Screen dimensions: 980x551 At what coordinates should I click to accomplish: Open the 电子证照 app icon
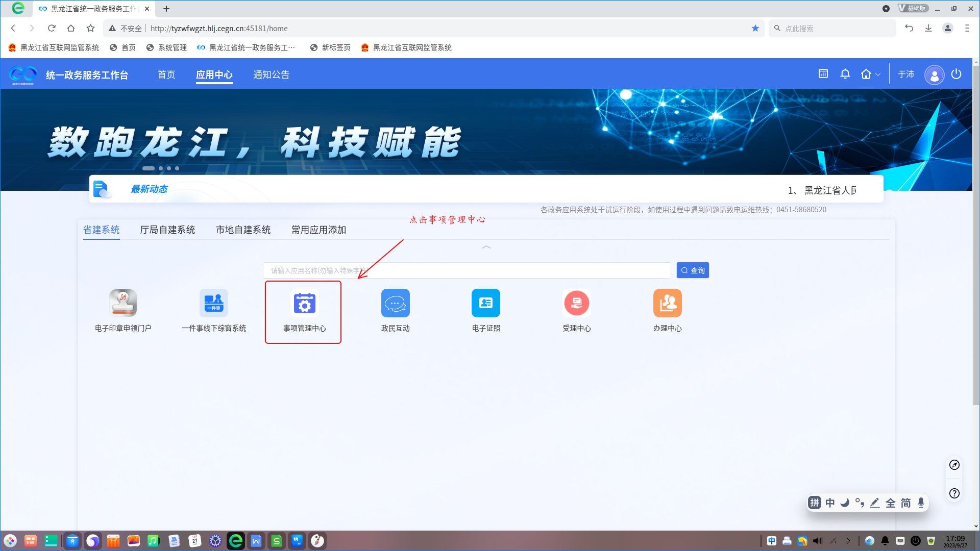[486, 304]
